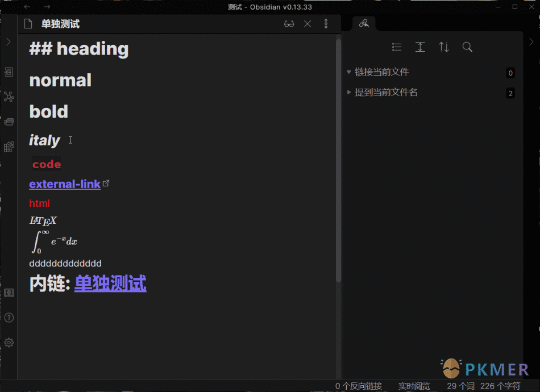Minimize the Obsidian window
The image size is (540, 392).
point(498,7)
